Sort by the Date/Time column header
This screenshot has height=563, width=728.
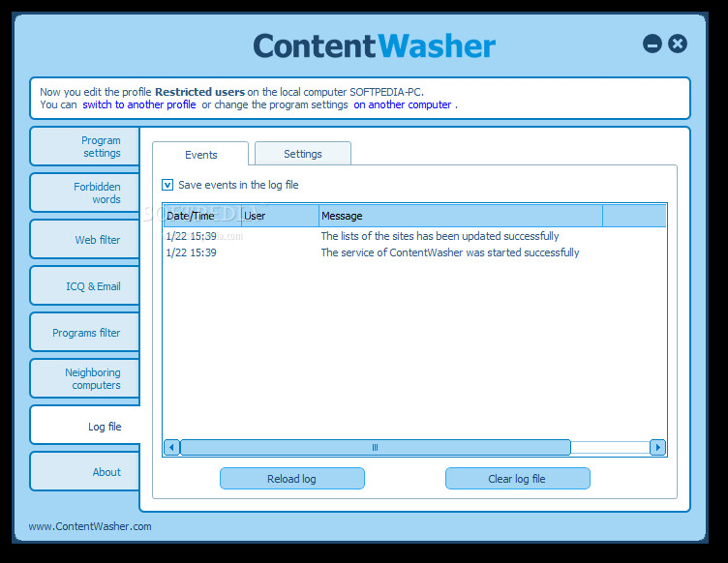(202, 216)
